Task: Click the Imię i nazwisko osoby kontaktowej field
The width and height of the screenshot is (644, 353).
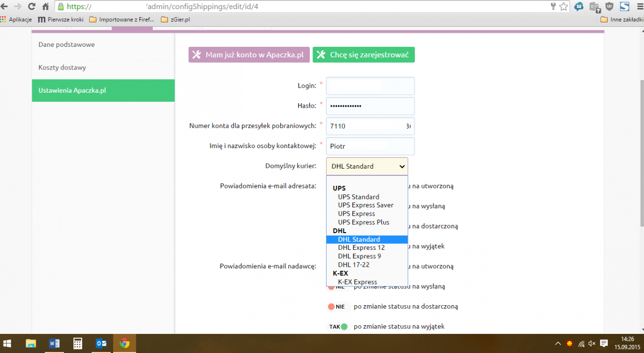Action: [x=370, y=146]
